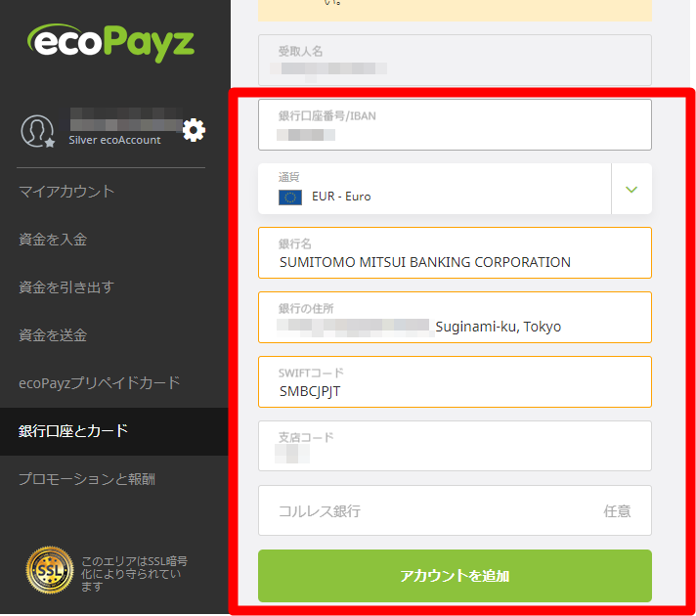Click the アカウントを追加 button
This screenshot has width=696, height=616.
(x=455, y=576)
